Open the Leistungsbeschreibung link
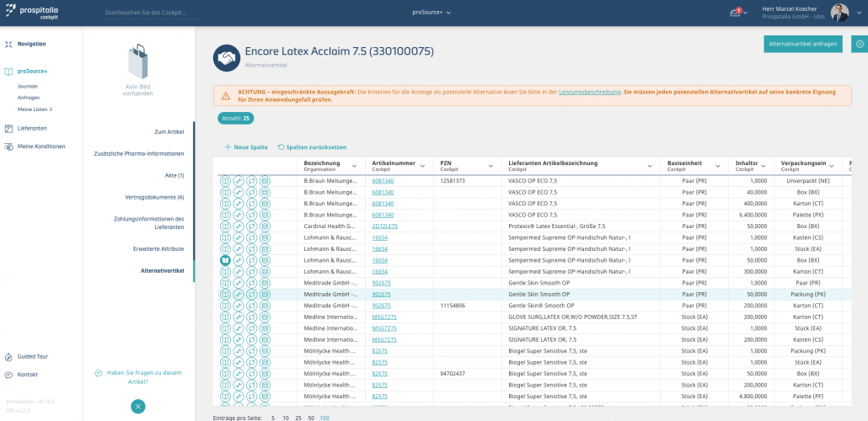This screenshot has height=421, width=868. coord(590,92)
